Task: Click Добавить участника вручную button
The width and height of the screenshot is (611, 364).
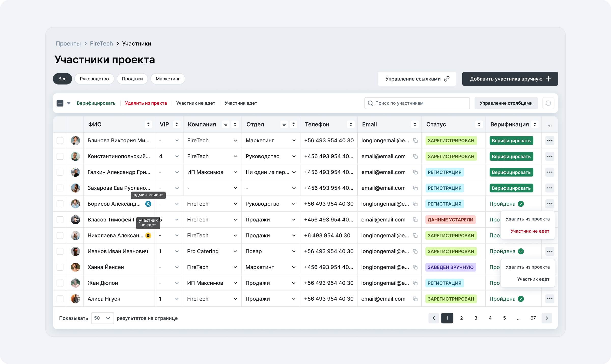Action: click(510, 79)
